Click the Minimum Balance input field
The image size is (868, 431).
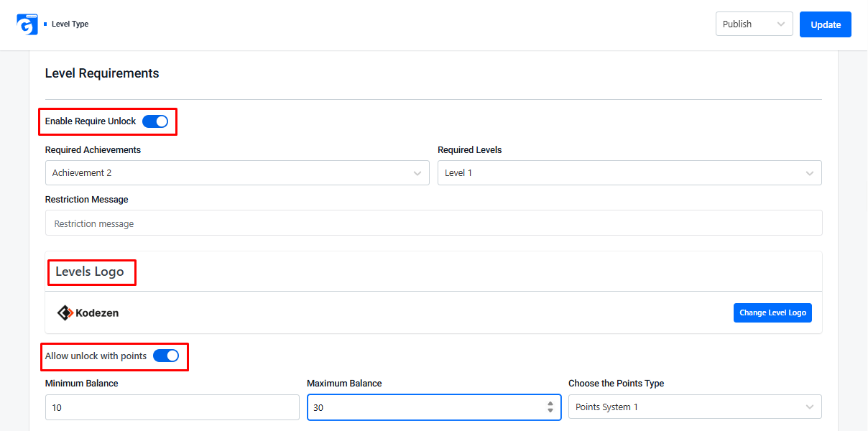pyautogui.click(x=172, y=407)
